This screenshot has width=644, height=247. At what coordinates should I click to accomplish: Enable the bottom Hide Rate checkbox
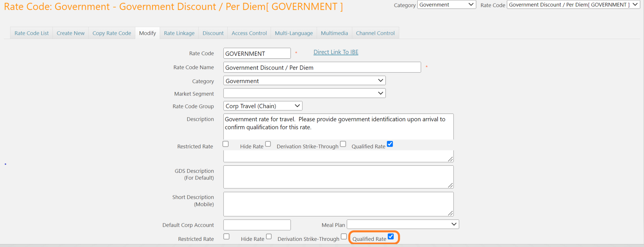pyautogui.click(x=269, y=236)
